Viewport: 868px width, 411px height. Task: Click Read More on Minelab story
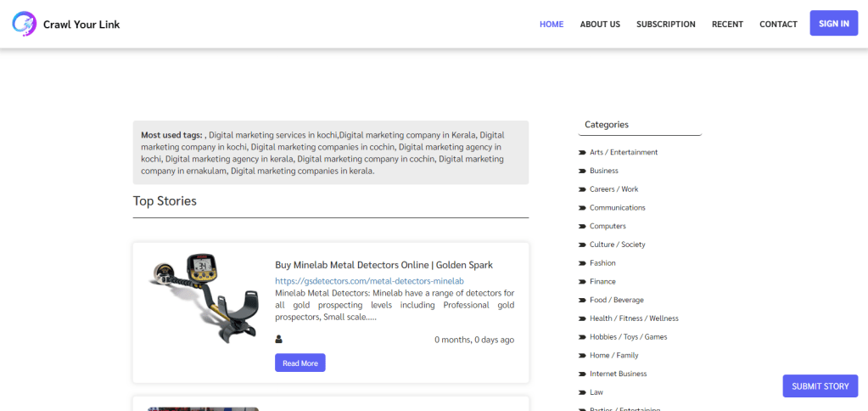[x=300, y=363]
